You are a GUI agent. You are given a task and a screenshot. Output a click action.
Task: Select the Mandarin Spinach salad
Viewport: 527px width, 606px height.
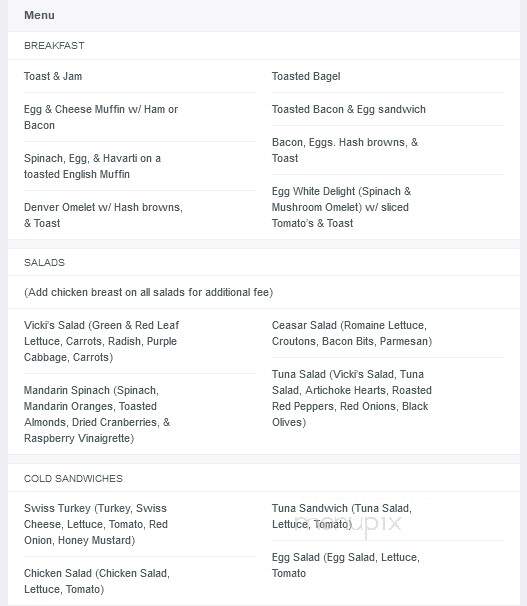point(97,414)
